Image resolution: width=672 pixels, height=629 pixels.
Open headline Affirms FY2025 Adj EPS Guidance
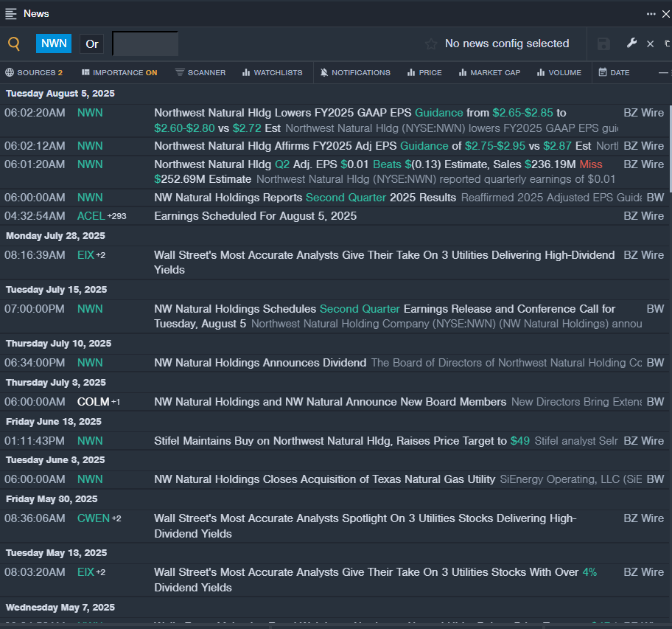point(372,146)
